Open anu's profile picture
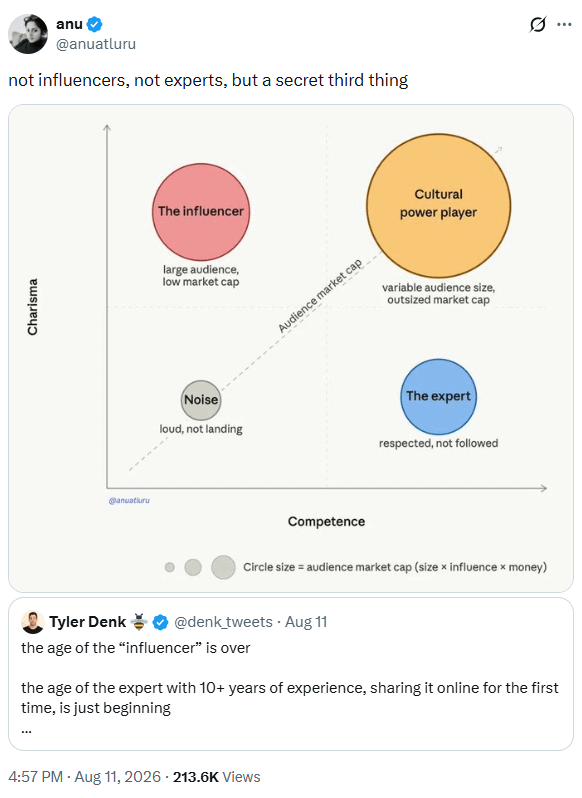The image size is (582, 798). (28, 34)
